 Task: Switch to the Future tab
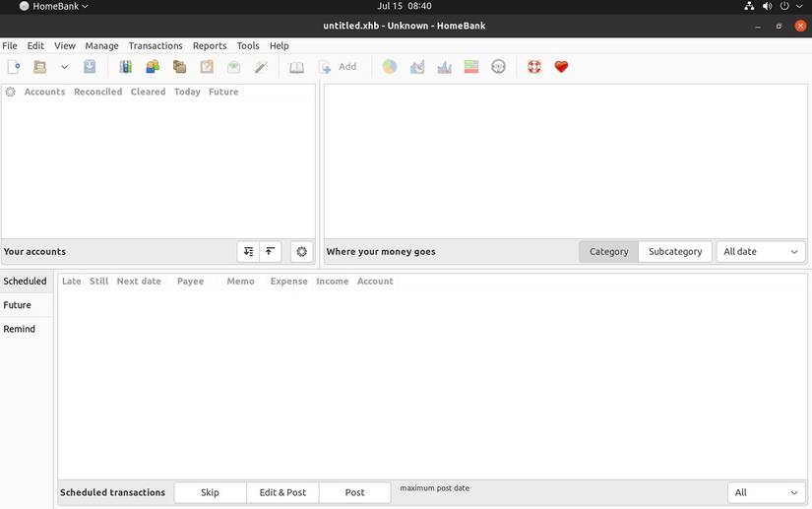point(26,305)
